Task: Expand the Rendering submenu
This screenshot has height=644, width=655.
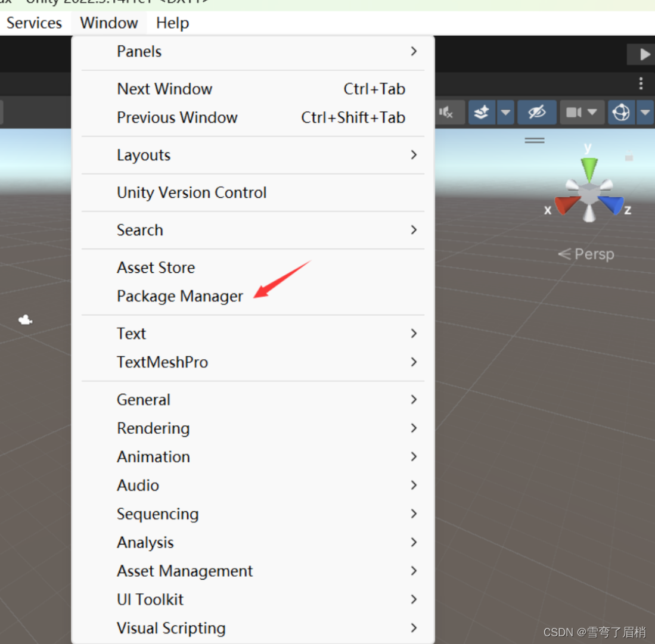Action: [253, 428]
